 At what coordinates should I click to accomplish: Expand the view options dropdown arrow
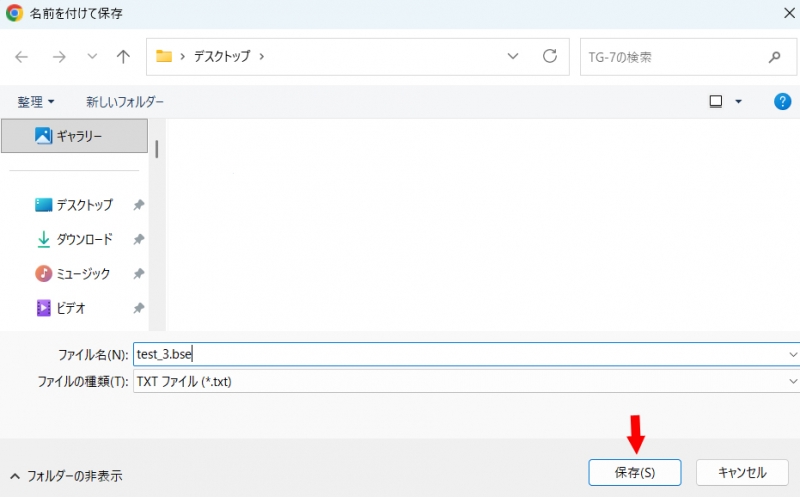coord(739,102)
